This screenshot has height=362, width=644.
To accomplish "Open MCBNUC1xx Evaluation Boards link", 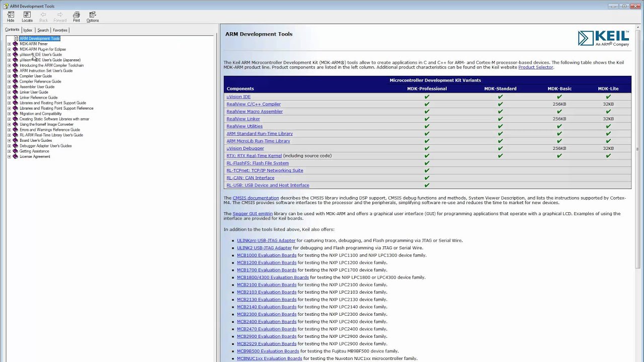I will click(270, 358).
